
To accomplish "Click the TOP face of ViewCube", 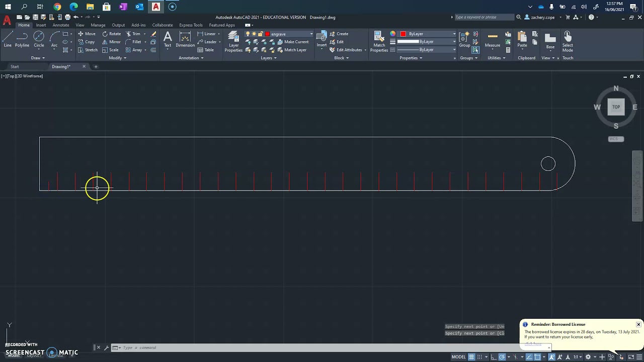I will pyautogui.click(x=616, y=107).
